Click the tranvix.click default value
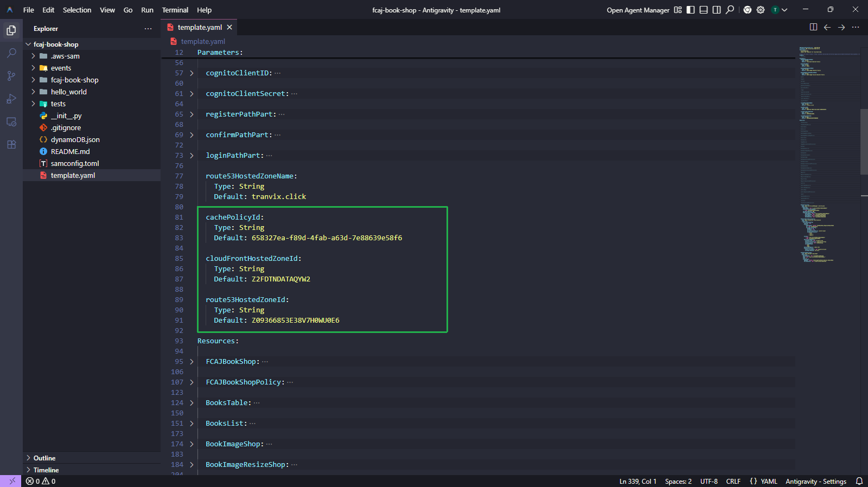The width and height of the screenshot is (868, 487). pyautogui.click(x=279, y=197)
